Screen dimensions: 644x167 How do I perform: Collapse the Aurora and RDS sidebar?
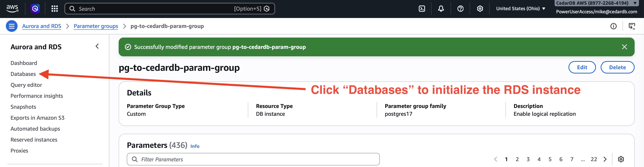[97, 46]
